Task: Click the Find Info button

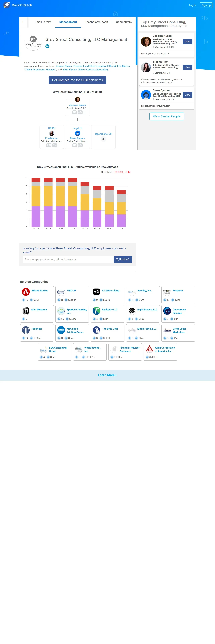Action: (x=123, y=259)
